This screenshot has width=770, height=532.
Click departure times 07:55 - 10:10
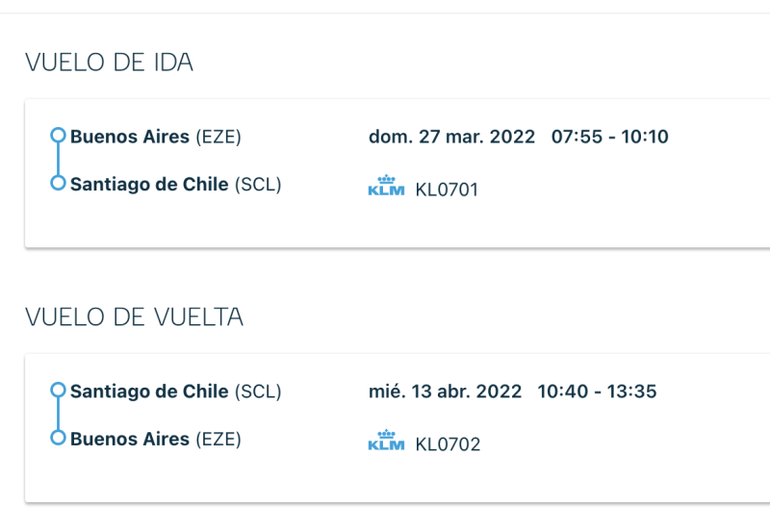[610, 137]
